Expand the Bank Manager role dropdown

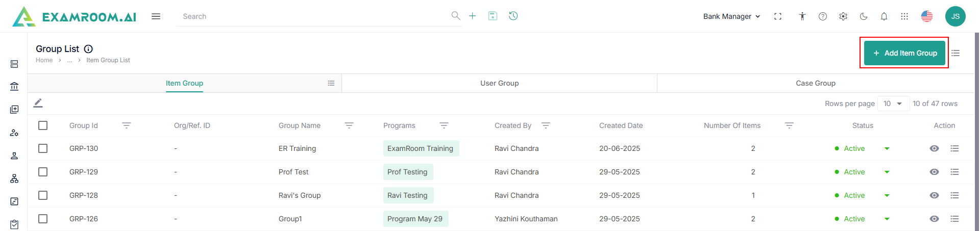(731, 16)
